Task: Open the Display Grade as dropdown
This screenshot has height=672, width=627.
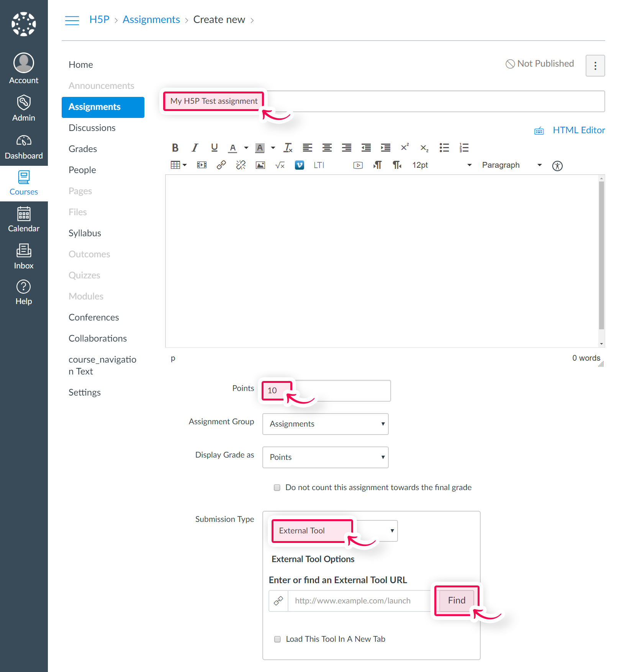Action: (326, 457)
